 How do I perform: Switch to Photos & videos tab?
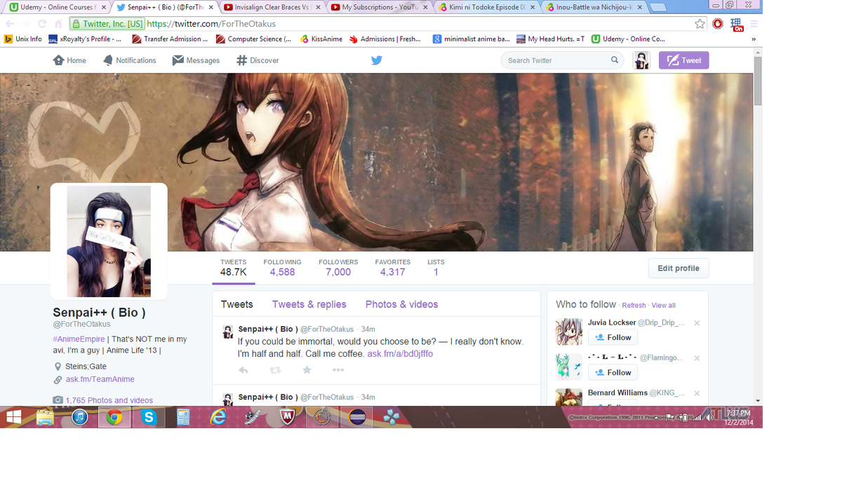[x=401, y=304]
